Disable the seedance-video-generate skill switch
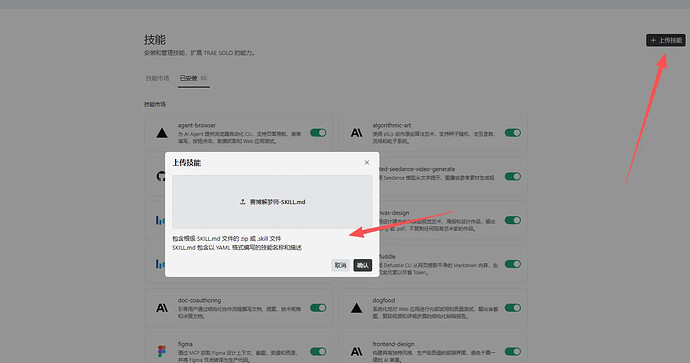The width and height of the screenshot is (690, 363). (x=513, y=176)
